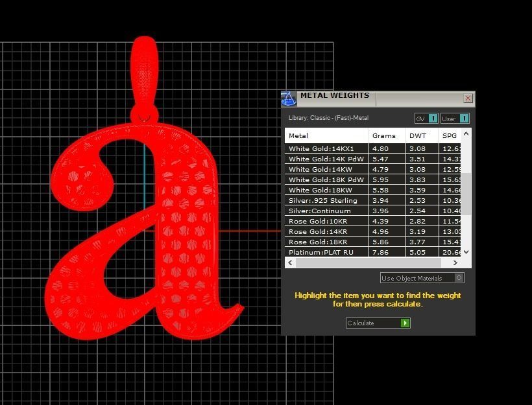
Task: Click the table's scroll left arrow
Action: 290,262
